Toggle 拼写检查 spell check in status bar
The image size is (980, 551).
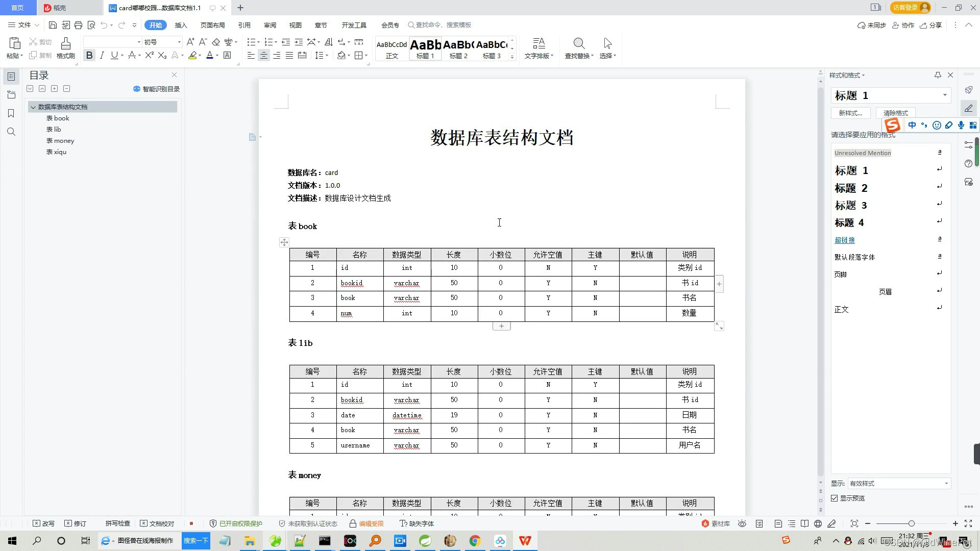click(117, 523)
